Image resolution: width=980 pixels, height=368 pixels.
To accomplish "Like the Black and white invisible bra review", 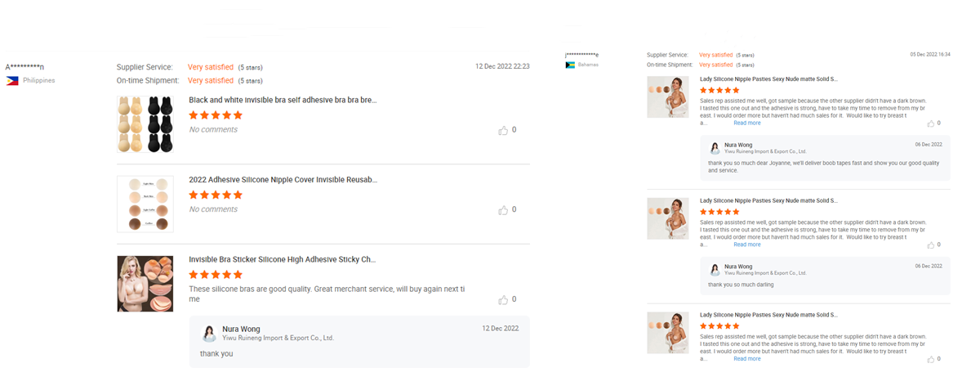I will (503, 130).
